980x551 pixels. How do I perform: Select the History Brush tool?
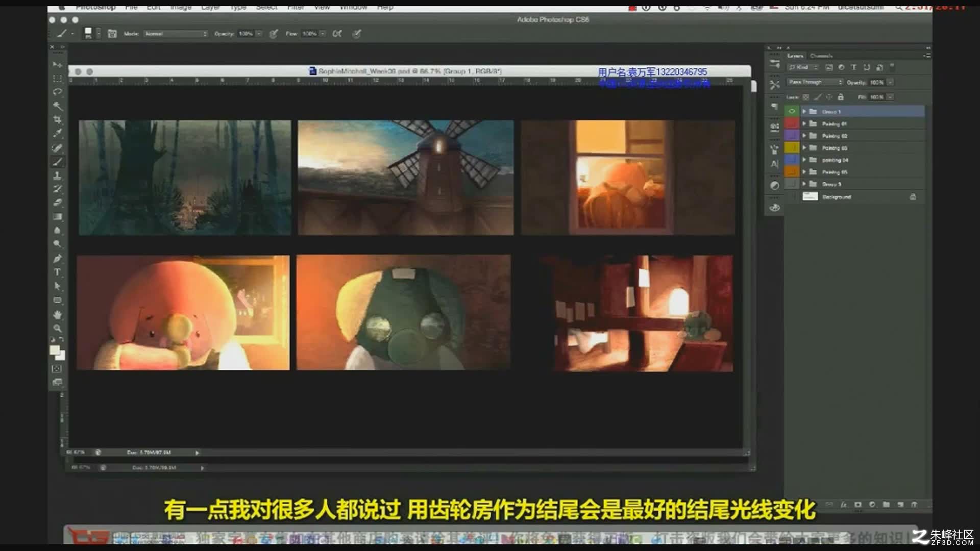click(x=57, y=189)
